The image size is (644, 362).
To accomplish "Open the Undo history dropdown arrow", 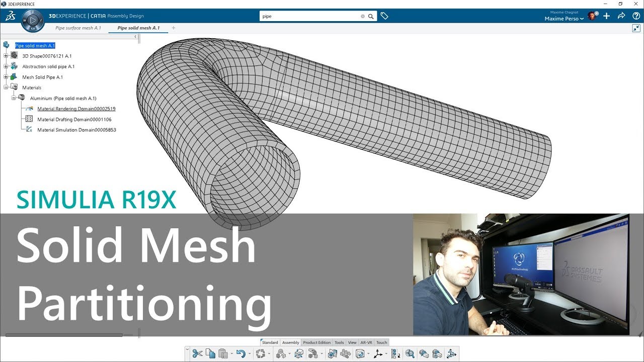I will click(x=249, y=353).
